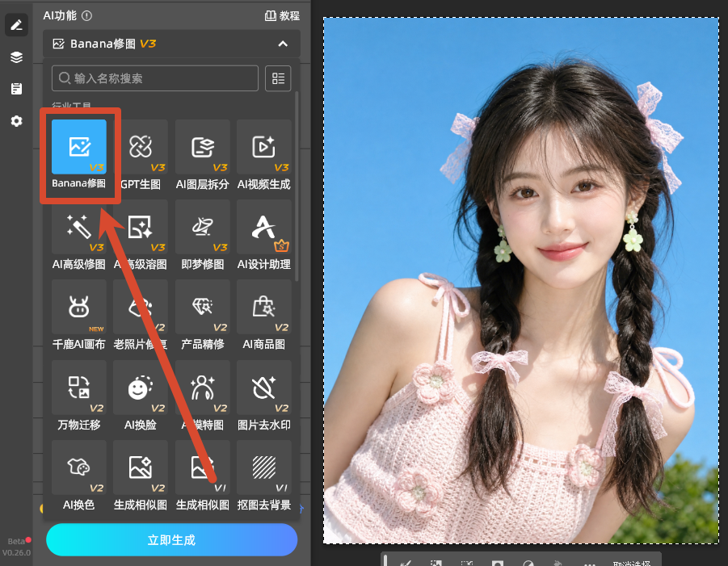Toggle the tool list view layout

[x=278, y=78]
